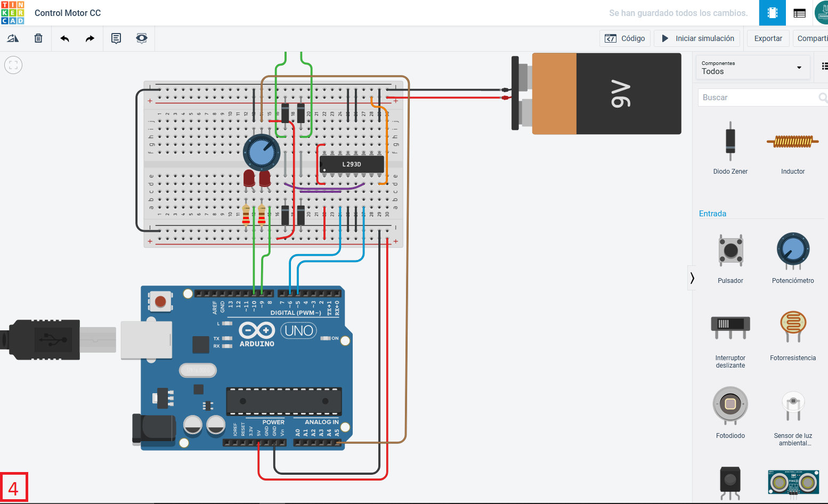Select the L293D chip on breadboard
Screen dimensions: 828x504
point(352,164)
